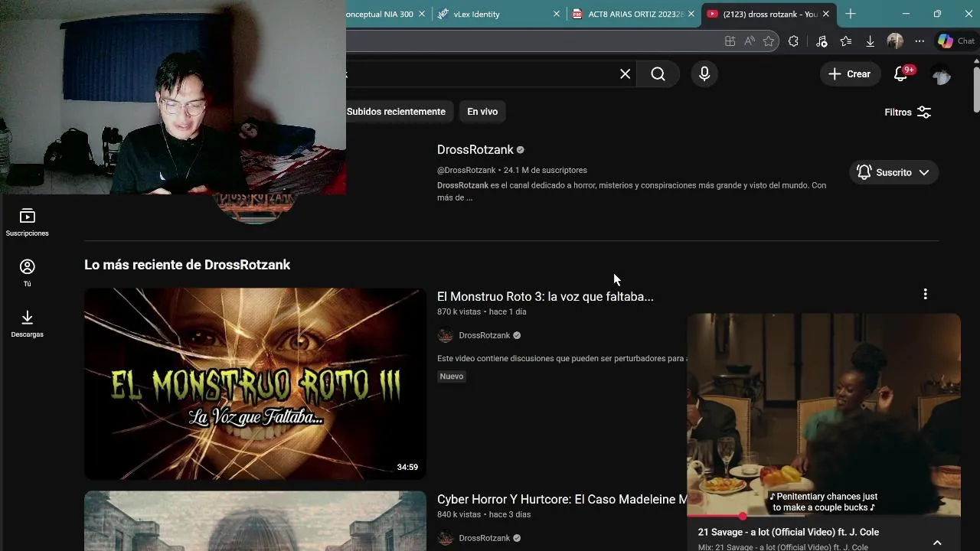
Task: Open DrossRotzank channel link under Cyber Horror
Action: (485, 538)
